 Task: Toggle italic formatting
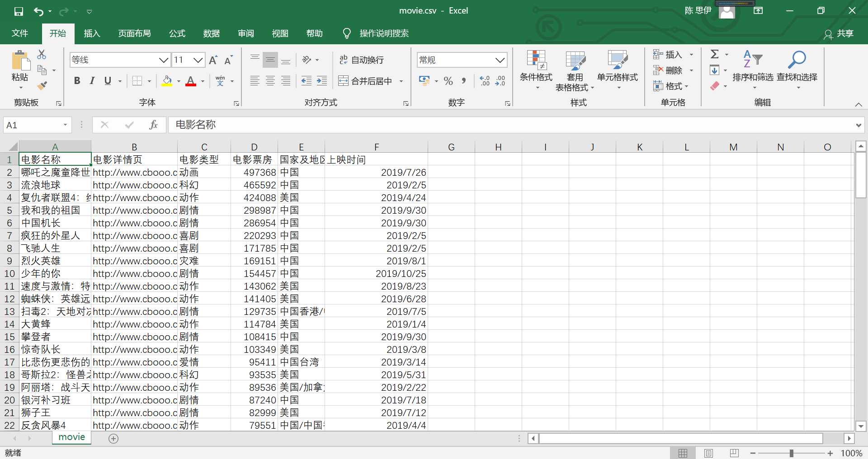[92, 81]
